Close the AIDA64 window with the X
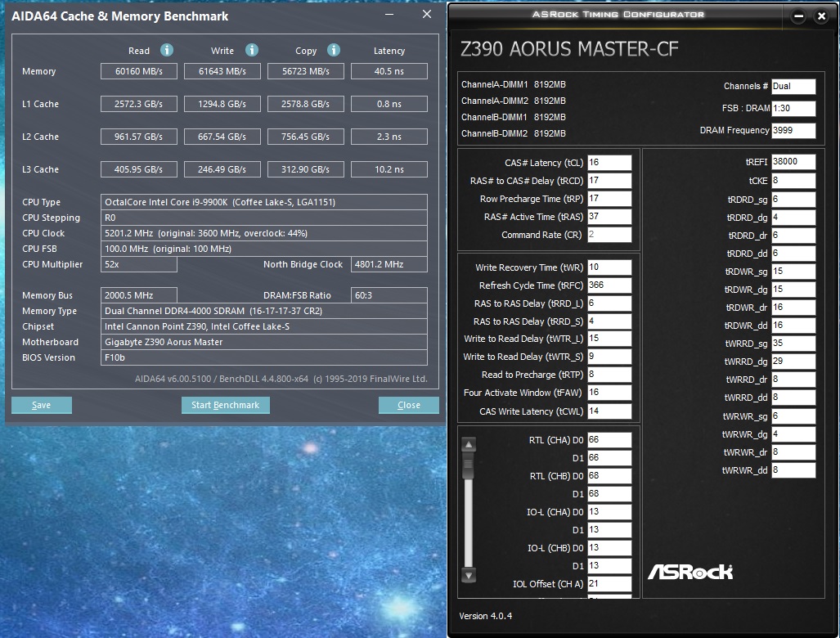Viewport: 840px width, 638px height. coord(427,15)
